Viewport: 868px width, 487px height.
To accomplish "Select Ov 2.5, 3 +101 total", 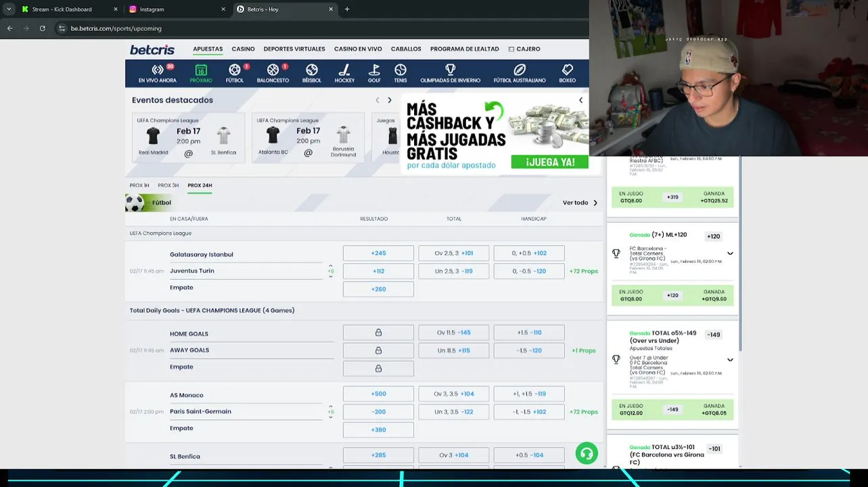I will [453, 253].
